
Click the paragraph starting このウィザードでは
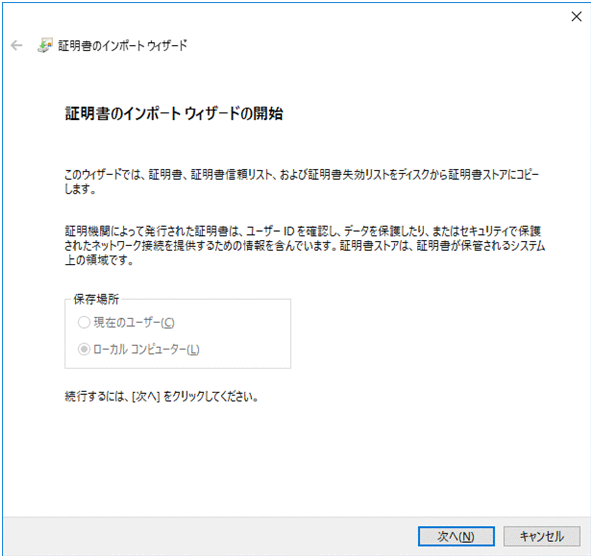point(302,181)
